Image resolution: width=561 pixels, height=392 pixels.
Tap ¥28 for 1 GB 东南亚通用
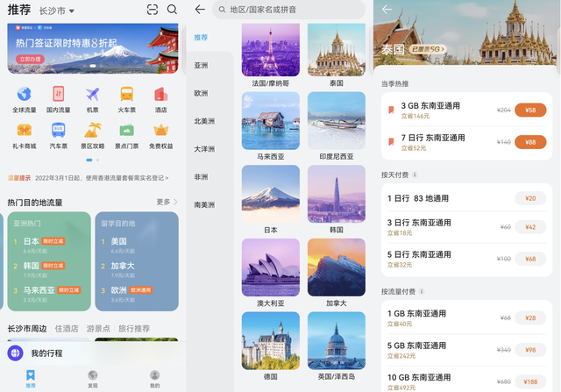[530, 317]
